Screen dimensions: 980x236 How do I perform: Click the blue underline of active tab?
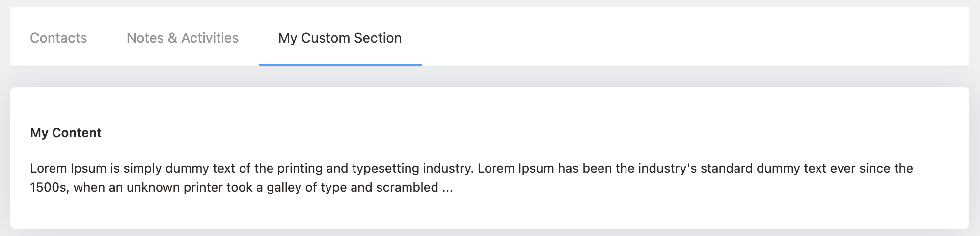tap(340, 64)
